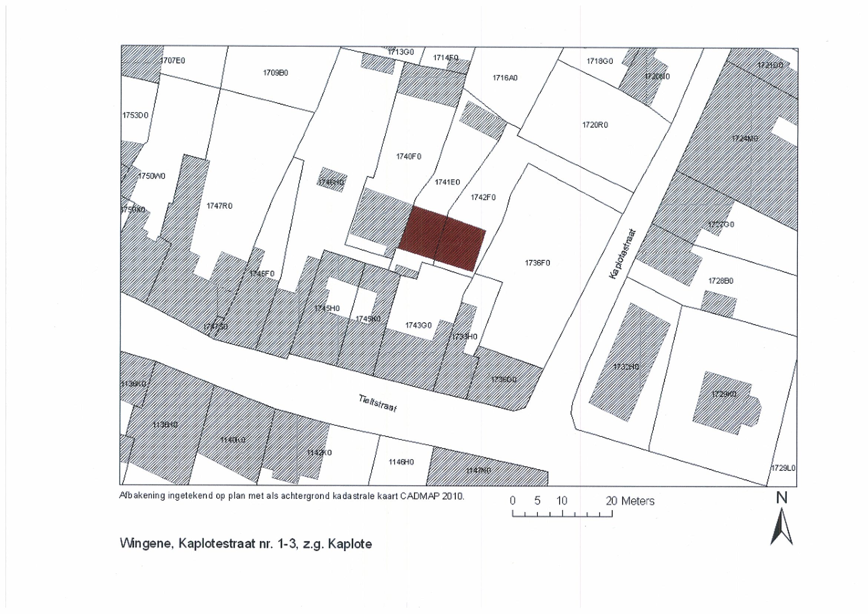
Task: Select parcel label 1709B0
Action: pos(275,73)
